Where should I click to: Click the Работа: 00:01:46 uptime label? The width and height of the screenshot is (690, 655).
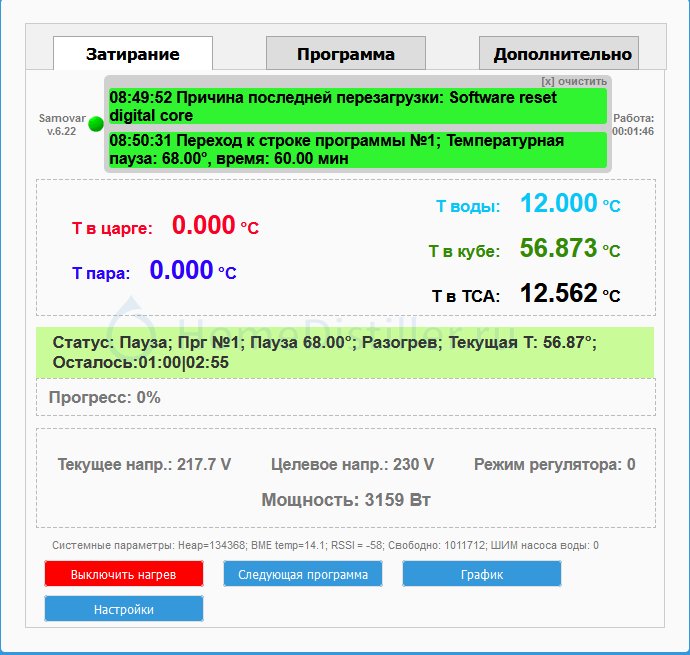pos(633,125)
